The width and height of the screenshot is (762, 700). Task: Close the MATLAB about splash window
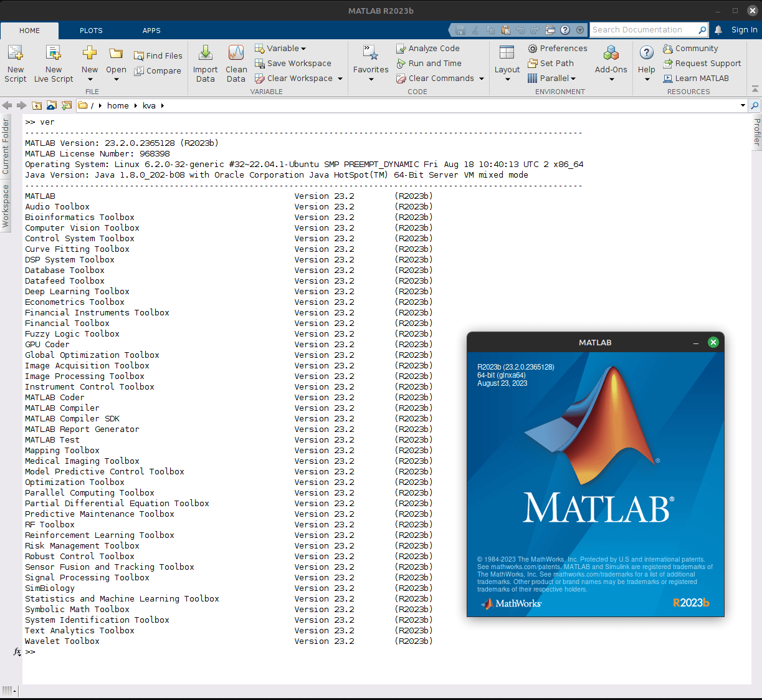click(x=713, y=342)
